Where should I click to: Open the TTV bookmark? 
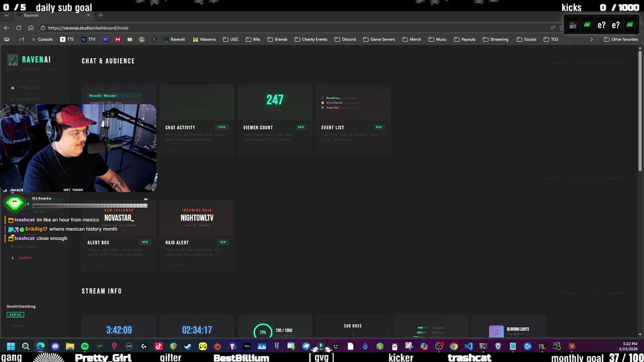[x=89, y=39]
